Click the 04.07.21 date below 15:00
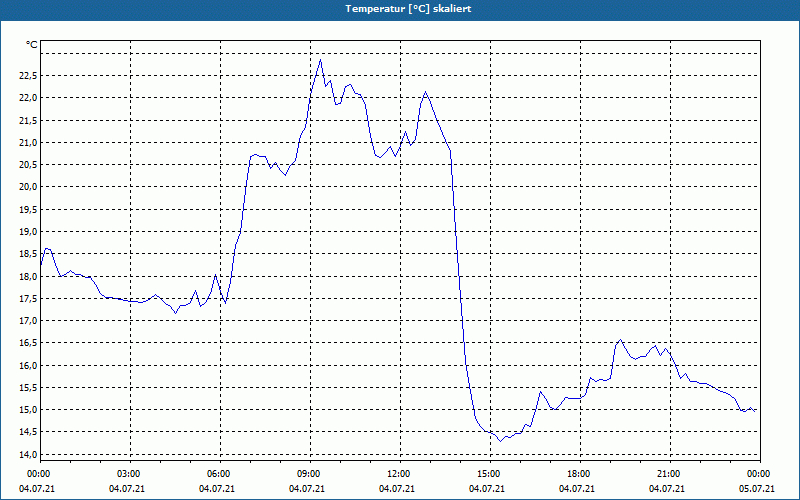 (x=487, y=489)
